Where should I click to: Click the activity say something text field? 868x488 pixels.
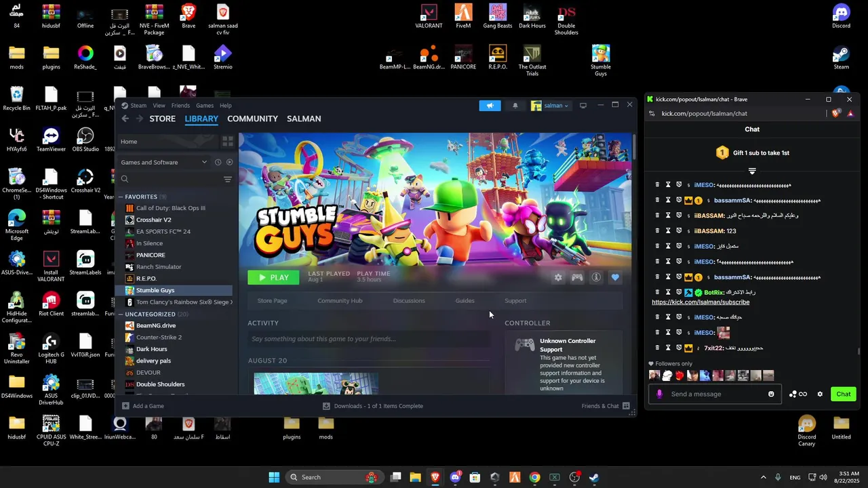coord(368,339)
